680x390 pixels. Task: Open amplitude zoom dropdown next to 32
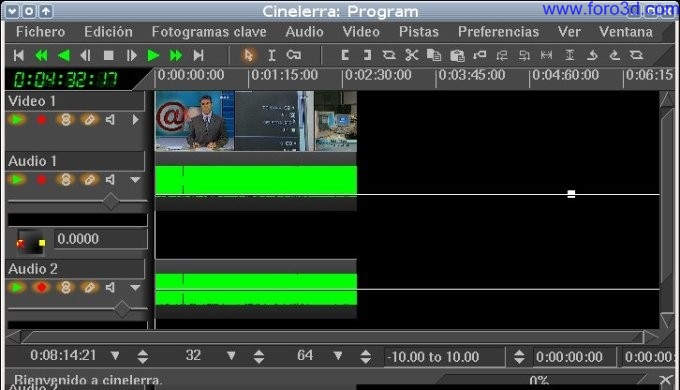231,356
